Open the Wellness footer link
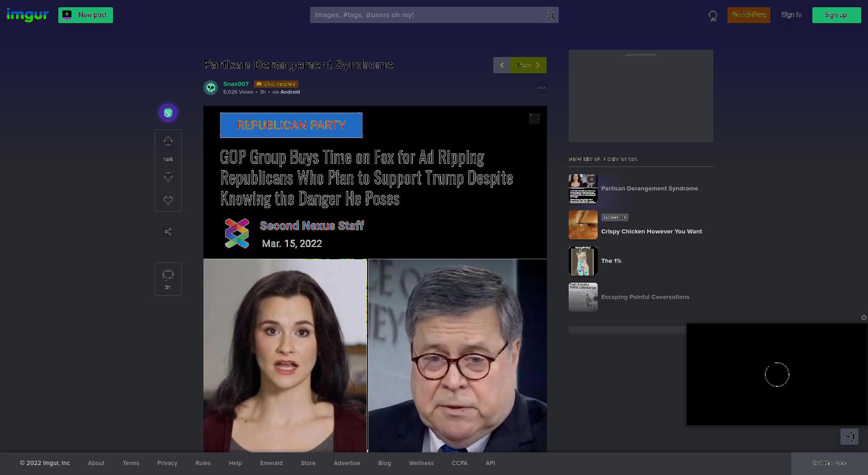The image size is (868, 475). [x=421, y=463]
